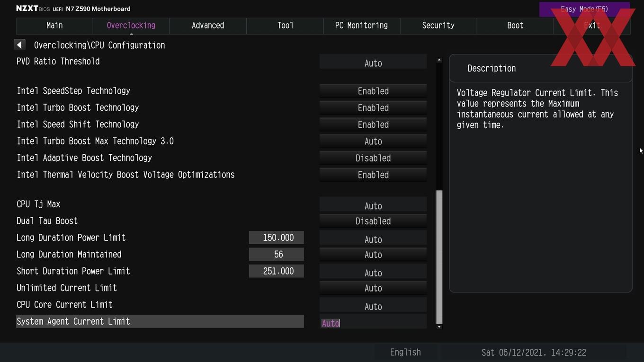The height and width of the screenshot is (362, 644).
Task: Select CPU Tj Max label
Action: tap(38, 204)
